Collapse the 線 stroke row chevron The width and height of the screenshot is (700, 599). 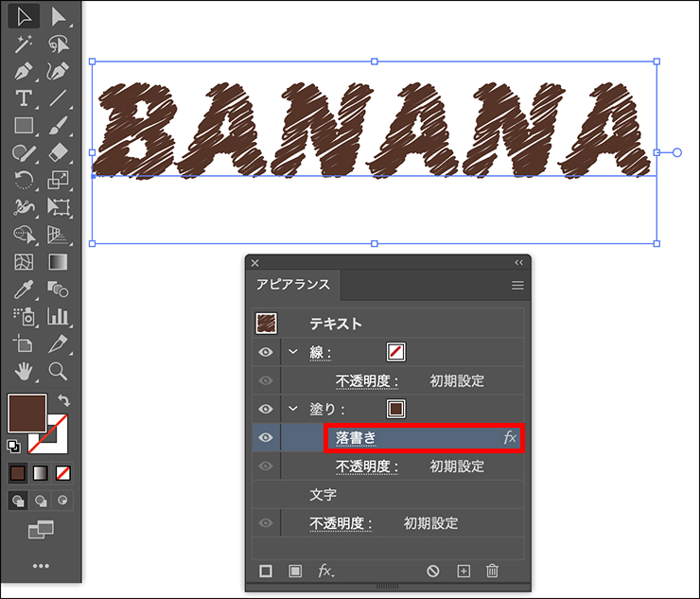tap(292, 352)
